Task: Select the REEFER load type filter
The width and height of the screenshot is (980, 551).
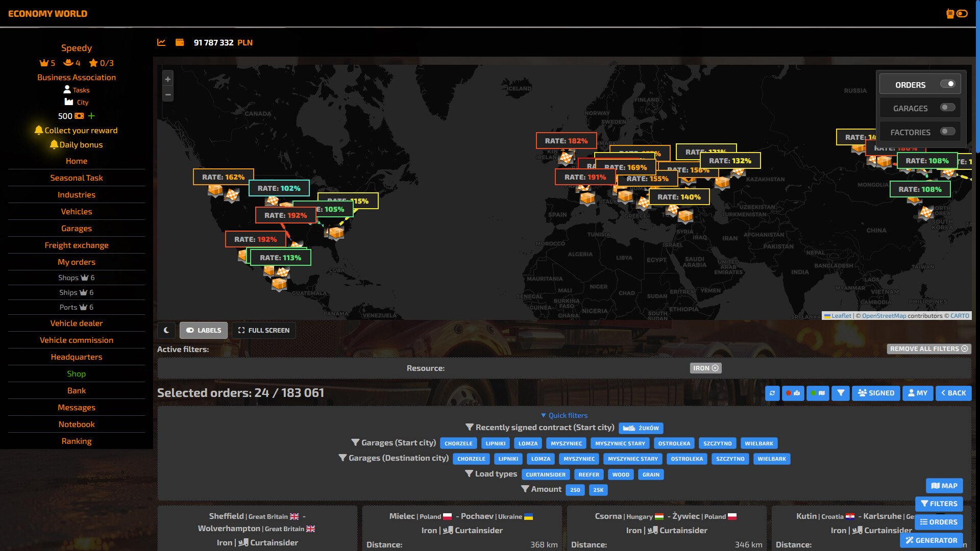Action: [x=589, y=474]
